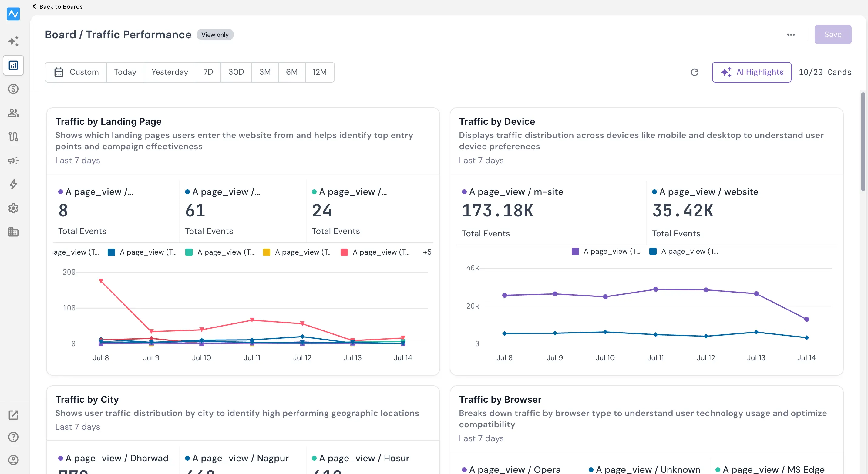Open the users icon in sidebar
This screenshot has height=474, width=868.
[13, 113]
